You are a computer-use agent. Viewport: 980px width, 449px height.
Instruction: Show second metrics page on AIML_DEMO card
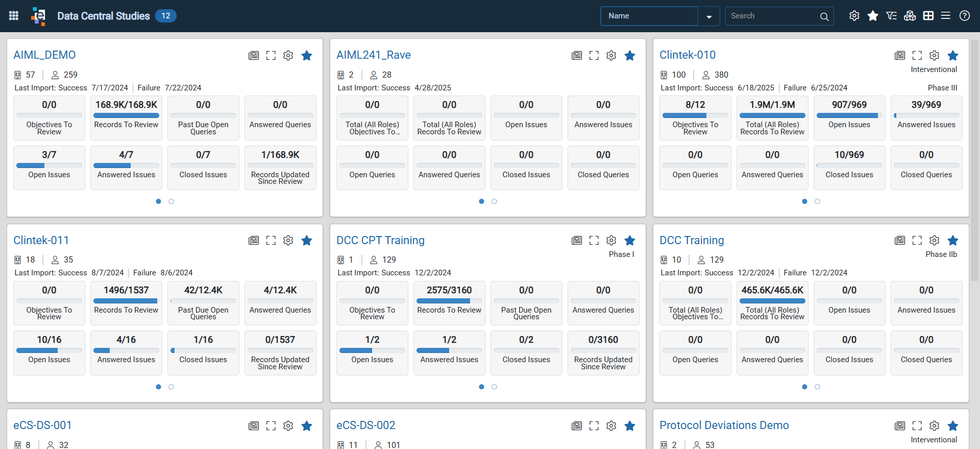(171, 201)
